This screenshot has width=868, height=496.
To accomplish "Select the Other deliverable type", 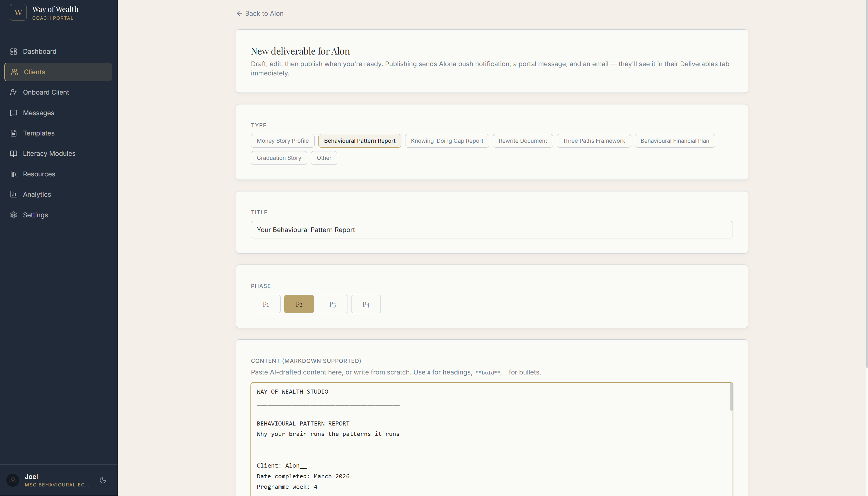I will pos(323,158).
